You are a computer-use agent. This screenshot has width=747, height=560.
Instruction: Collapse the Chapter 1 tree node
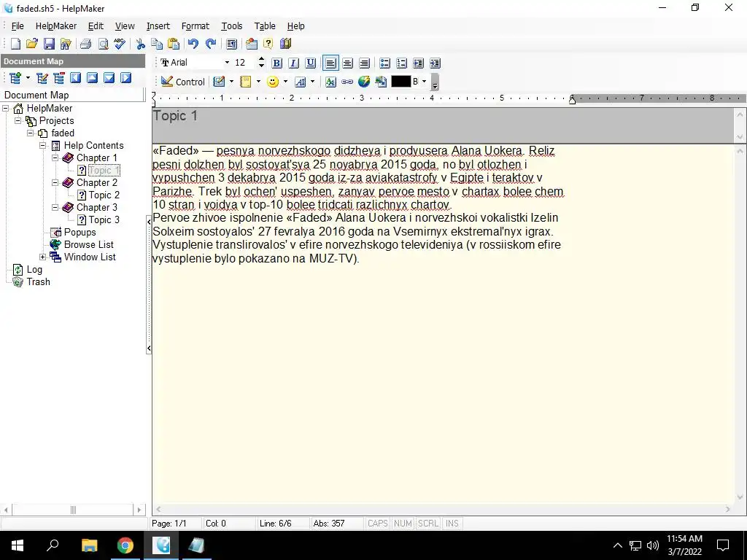coord(55,157)
